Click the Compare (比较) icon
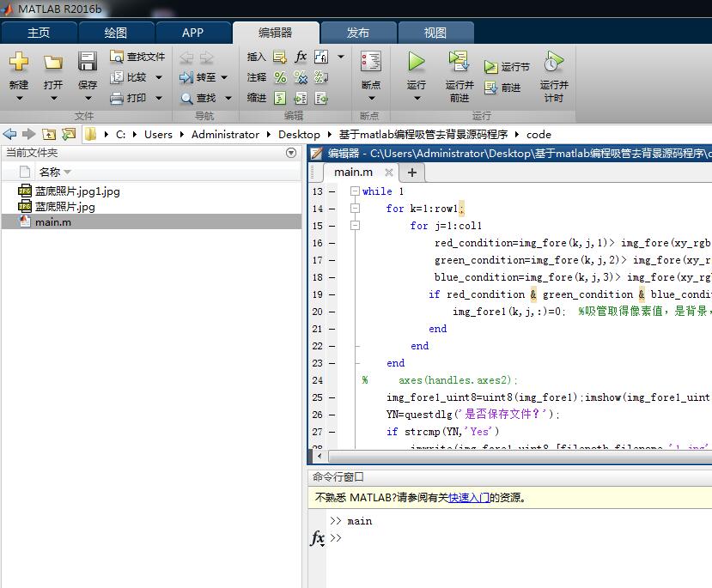This screenshot has width=712, height=588. click(x=117, y=77)
